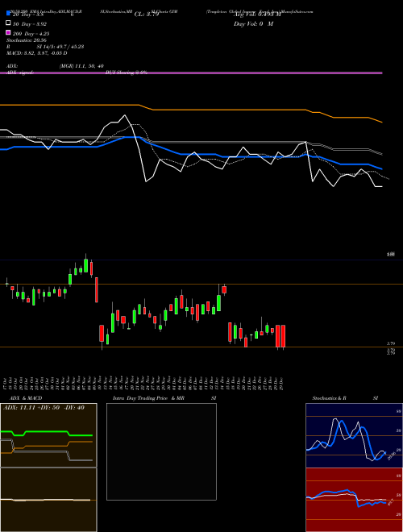Click the 'Intra Day Trading Price & MR' title
The image size is (403, 532).
click(148, 398)
